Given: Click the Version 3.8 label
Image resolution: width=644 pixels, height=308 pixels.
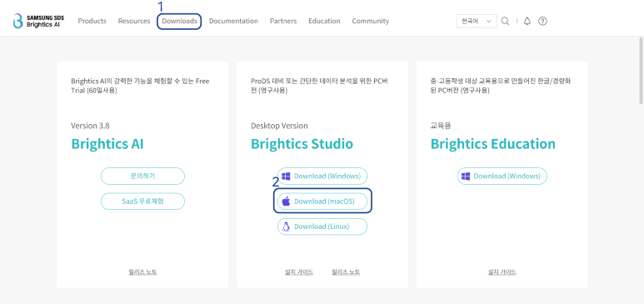Looking at the screenshot, I should point(90,126).
